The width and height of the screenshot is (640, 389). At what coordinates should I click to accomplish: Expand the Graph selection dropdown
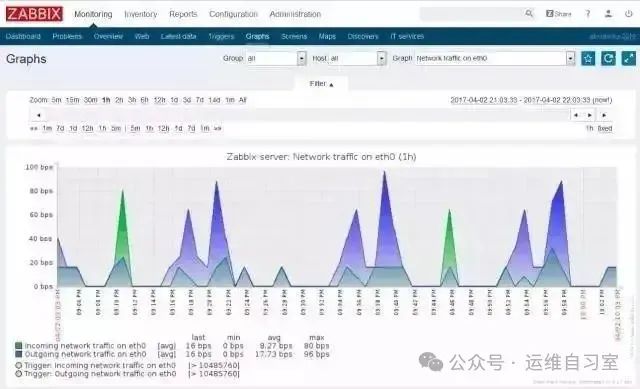point(495,58)
